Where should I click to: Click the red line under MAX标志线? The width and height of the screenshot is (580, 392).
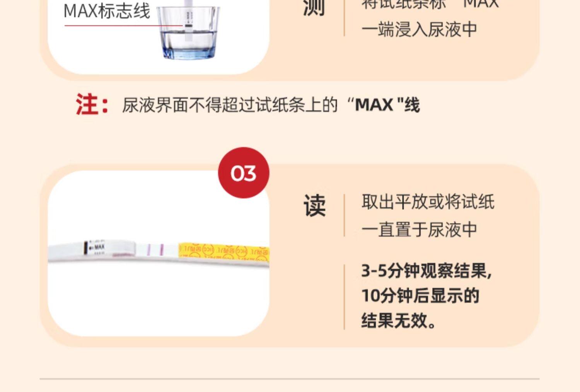(123, 26)
